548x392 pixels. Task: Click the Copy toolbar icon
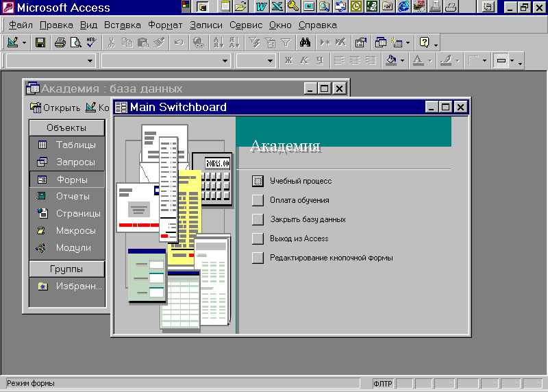tap(127, 42)
